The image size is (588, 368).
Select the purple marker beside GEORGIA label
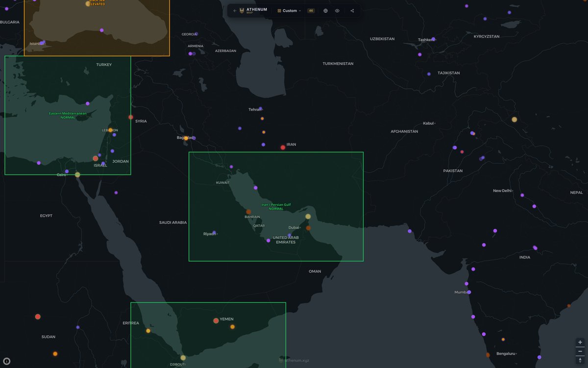(196, 34)
